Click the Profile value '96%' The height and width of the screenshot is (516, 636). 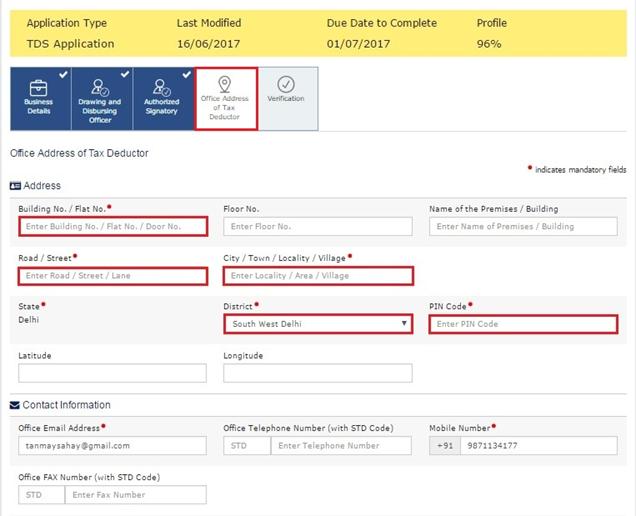point(489,43)
